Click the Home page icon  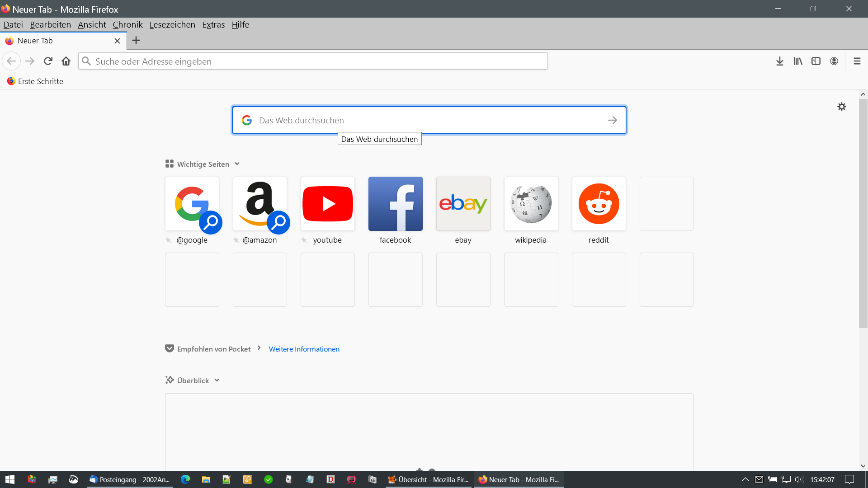tap(66, 61)
